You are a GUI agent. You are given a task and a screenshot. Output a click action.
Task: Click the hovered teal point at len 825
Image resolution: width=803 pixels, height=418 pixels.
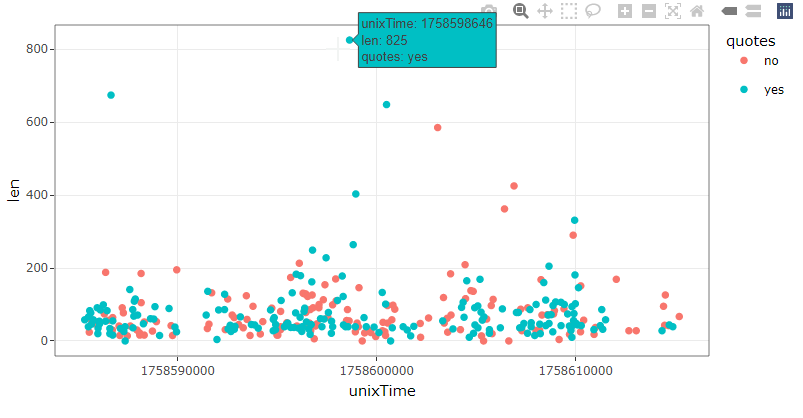[350, 40]
